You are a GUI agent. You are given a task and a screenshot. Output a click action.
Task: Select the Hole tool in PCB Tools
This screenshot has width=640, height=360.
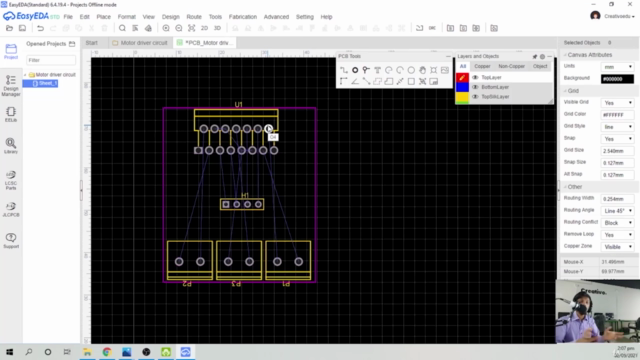point(433,70)
